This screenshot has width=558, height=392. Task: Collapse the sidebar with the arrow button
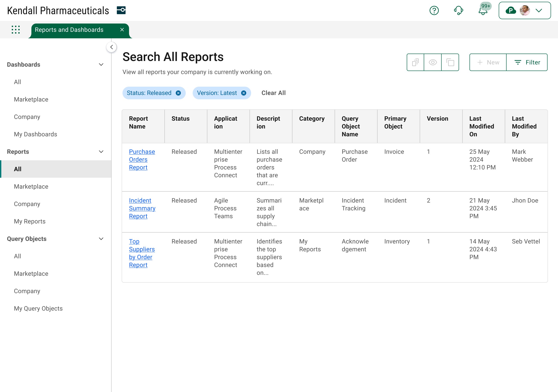tap(112, 47)
